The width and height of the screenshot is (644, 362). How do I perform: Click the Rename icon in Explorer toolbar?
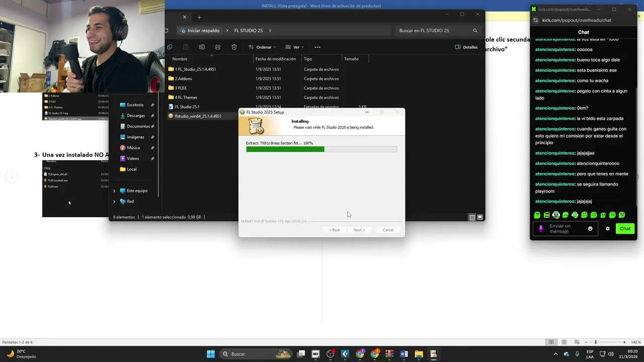(x=202, y=47)
